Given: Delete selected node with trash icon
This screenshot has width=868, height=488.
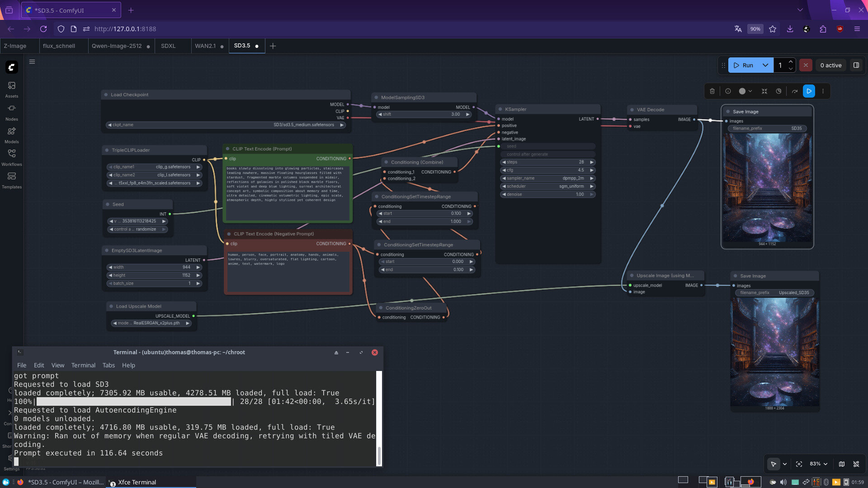Looking at the screenshot, I should (712, 91).
